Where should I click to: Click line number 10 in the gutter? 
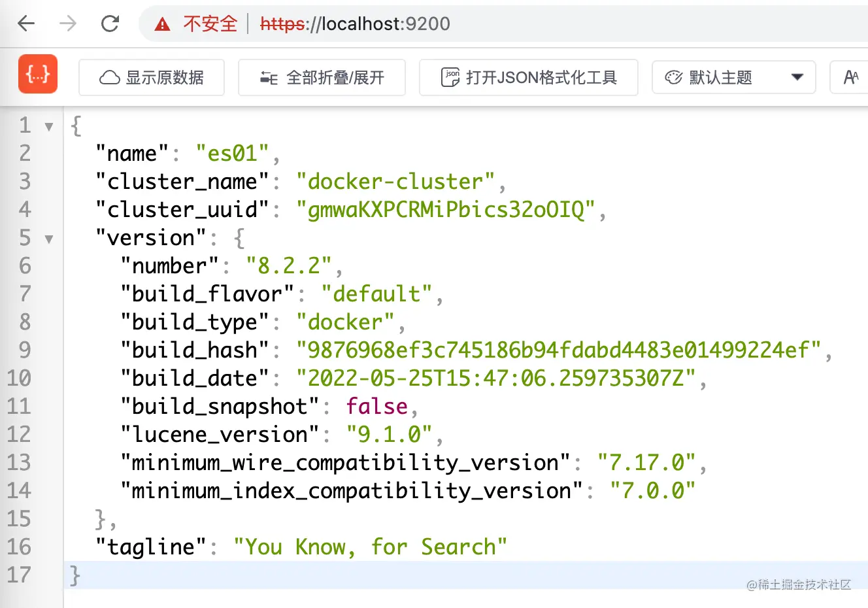19,379
